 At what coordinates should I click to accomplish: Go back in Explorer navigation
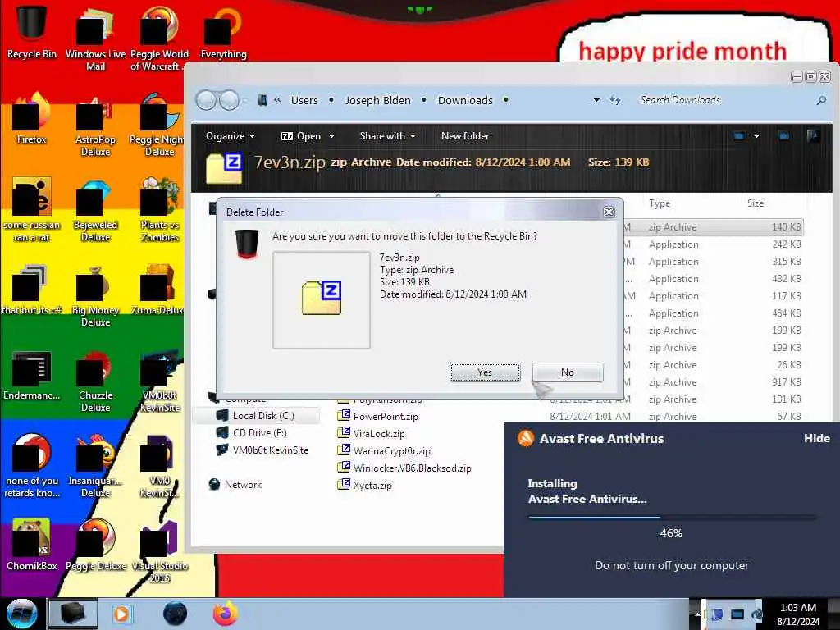[x=206, y=100]
